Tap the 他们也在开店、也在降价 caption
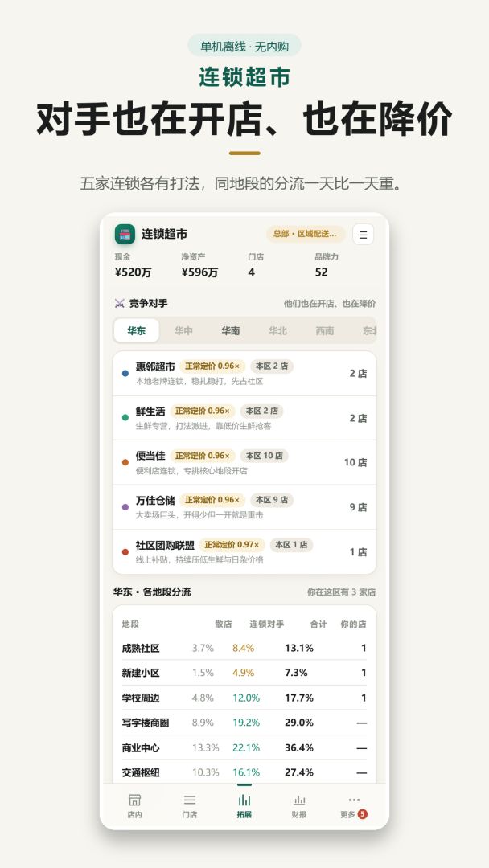 (330, 303)
